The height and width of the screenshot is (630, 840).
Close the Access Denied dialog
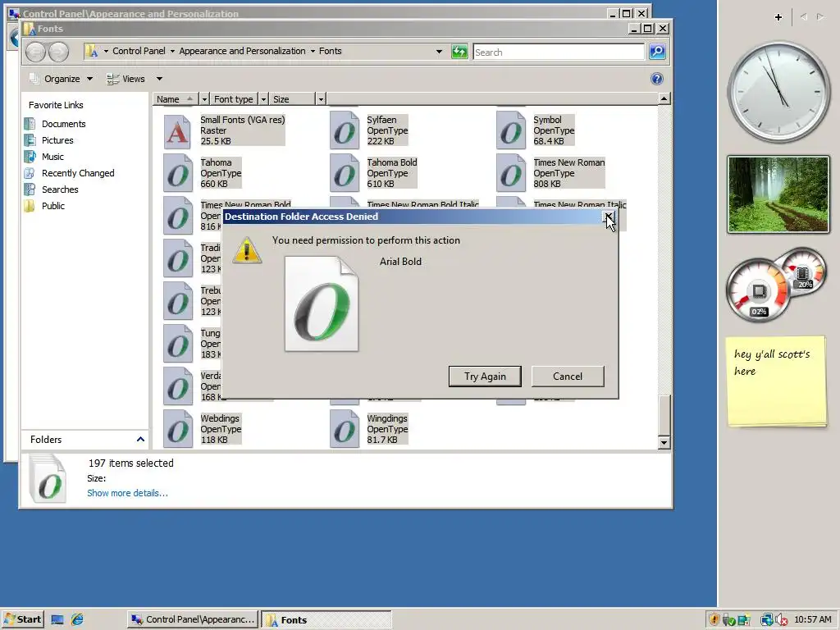pyautogui.click(x=608, y=217)
